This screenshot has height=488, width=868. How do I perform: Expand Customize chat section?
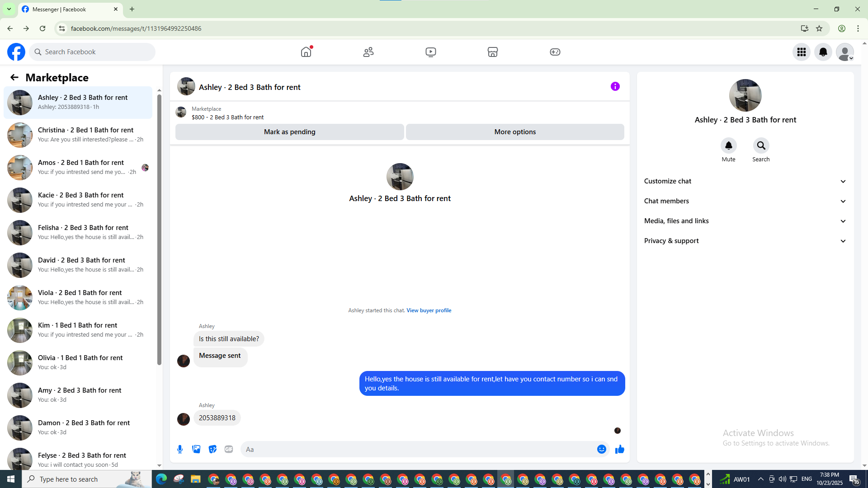(745, 181)
